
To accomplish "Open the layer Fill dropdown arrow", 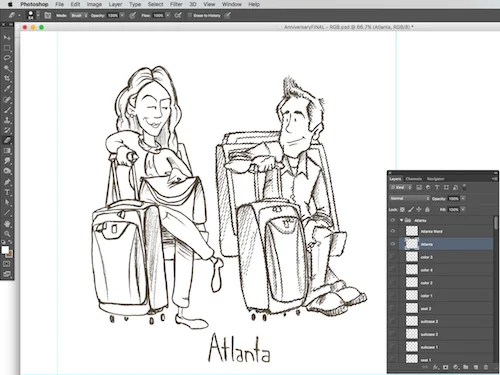I will click(x=463, y=209).
